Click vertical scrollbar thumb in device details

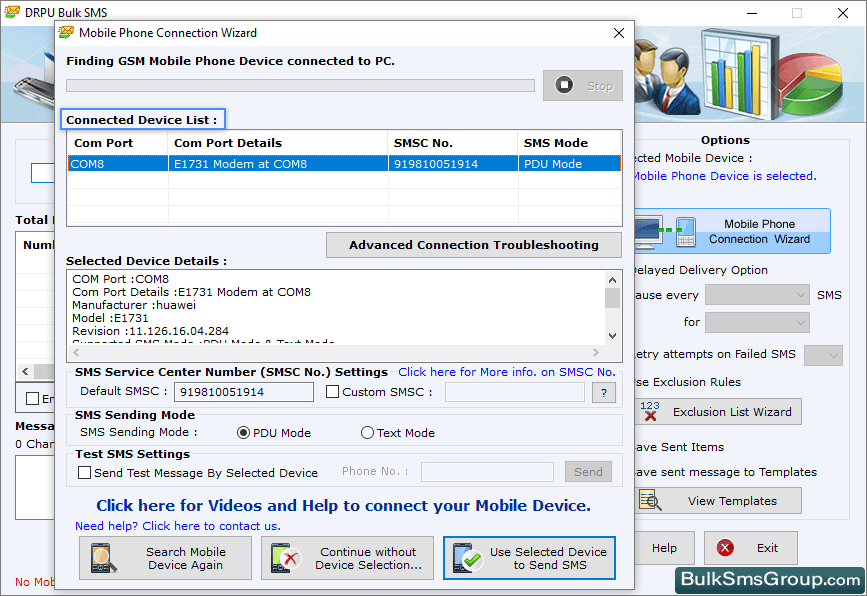[x=612, y=298]
